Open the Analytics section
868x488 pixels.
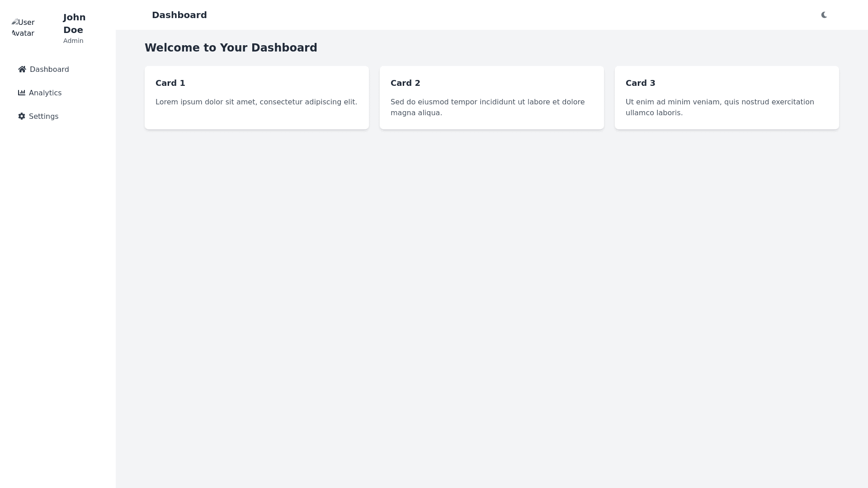coord(45,93)
